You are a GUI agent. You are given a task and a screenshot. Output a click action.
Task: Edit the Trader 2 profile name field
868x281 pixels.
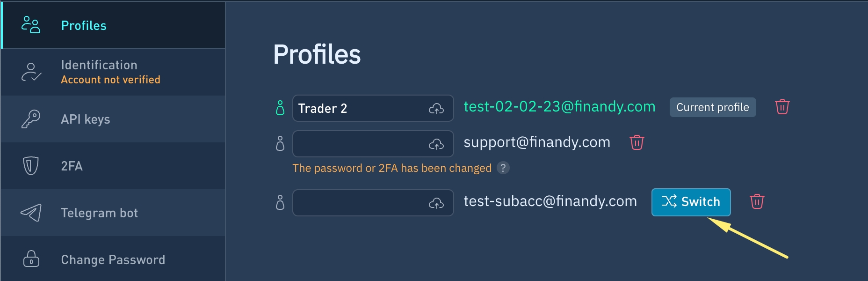pyautogui.click(x=373, y=108)
